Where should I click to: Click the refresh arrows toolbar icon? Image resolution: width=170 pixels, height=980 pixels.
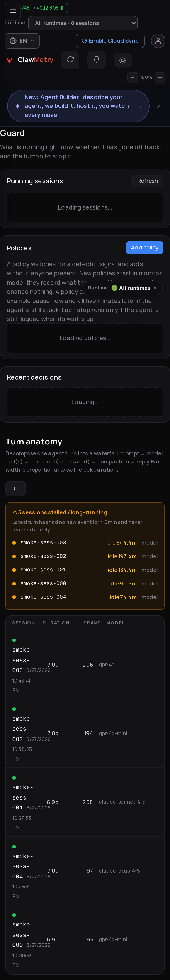pyautogui.click(x=70, y=60)
